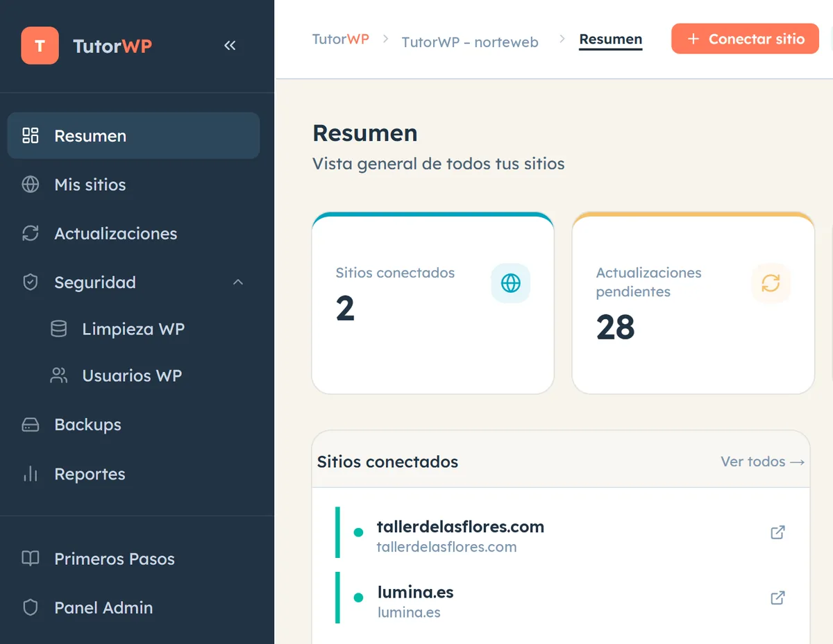Open lumina.es via external link icon
This screenshot has height=644, width=833.
(778, 598)
